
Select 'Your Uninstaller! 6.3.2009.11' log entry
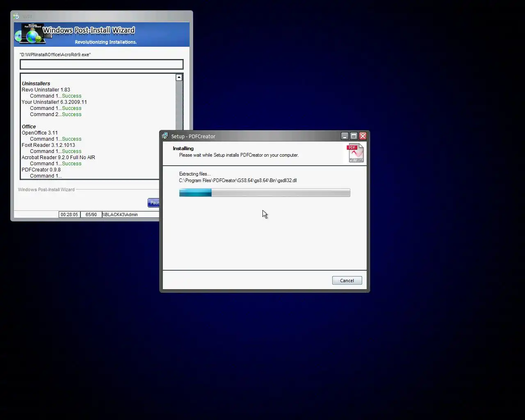[54, 102]
